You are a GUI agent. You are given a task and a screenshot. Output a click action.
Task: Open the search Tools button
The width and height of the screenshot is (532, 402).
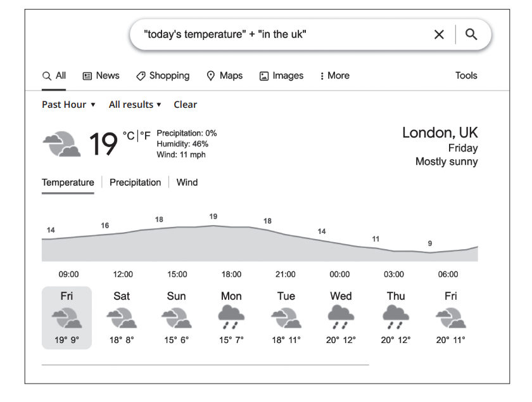pyautogui.click(x=466, y=75)
